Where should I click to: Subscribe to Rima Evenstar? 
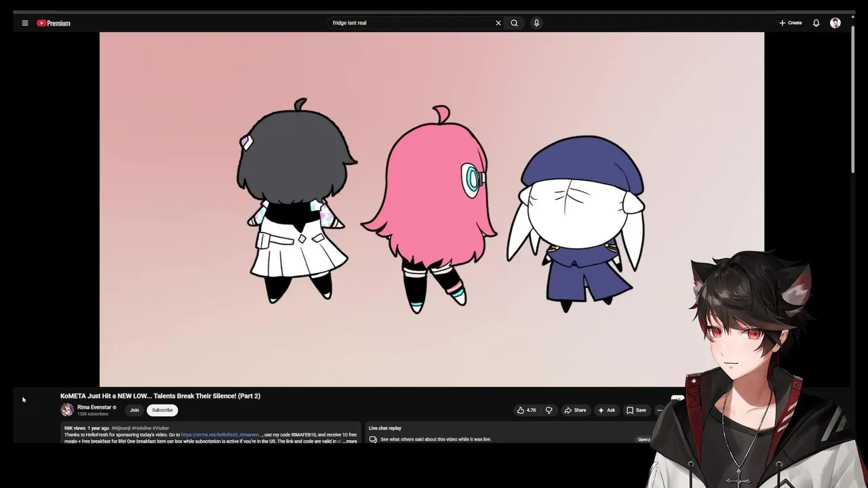point(162,410)
